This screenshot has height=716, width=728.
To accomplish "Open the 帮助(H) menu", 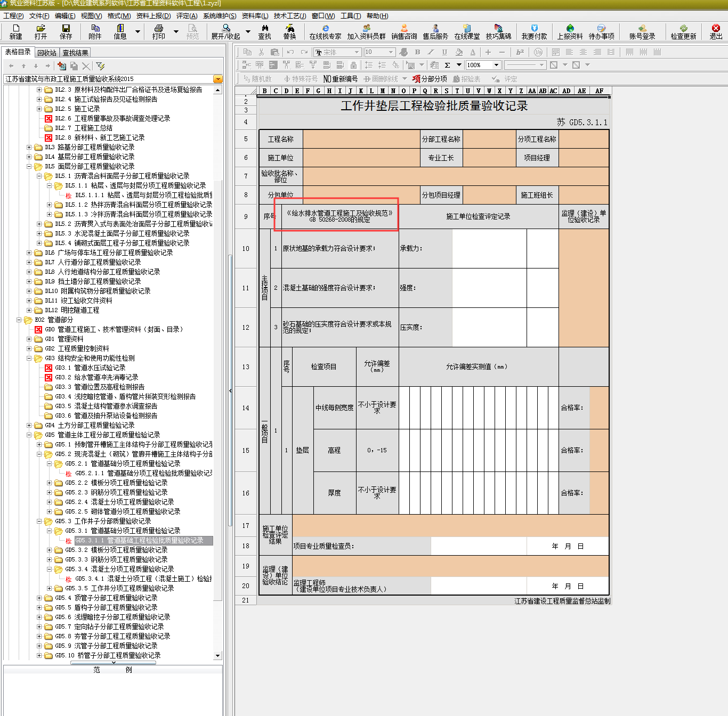I will tap(377, 16).
